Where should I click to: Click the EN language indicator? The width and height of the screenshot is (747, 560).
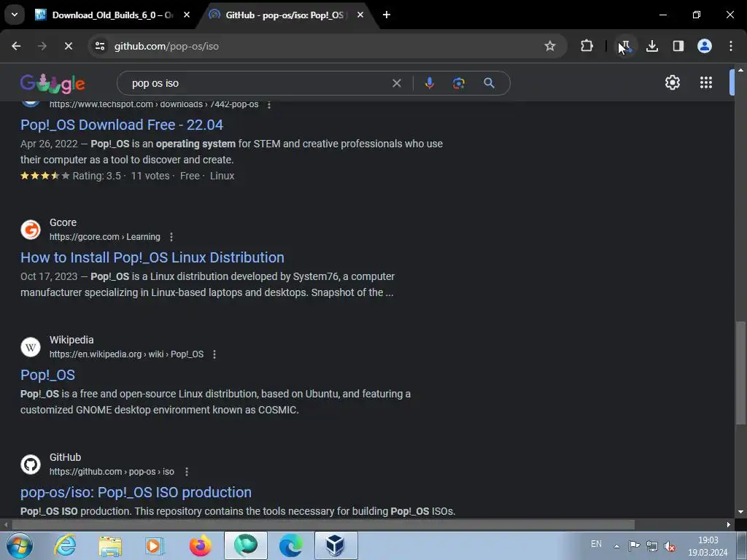(x=596, y=544)
